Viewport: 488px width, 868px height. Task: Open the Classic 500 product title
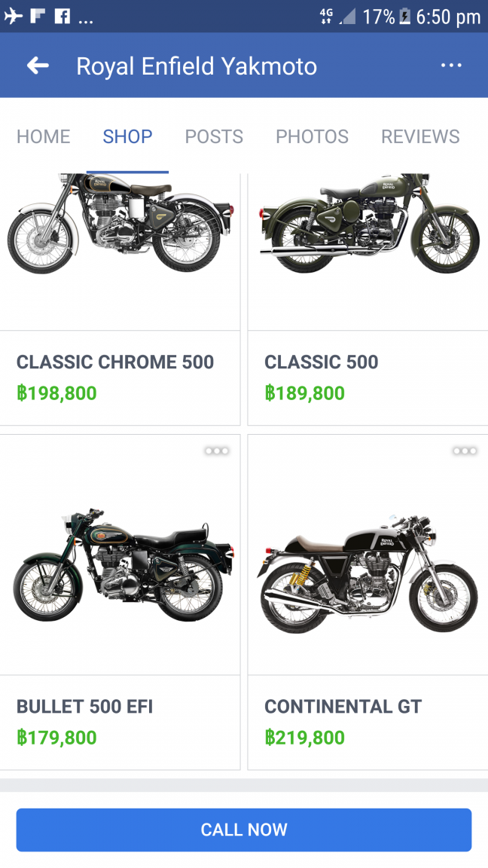[x=322, y=362]
